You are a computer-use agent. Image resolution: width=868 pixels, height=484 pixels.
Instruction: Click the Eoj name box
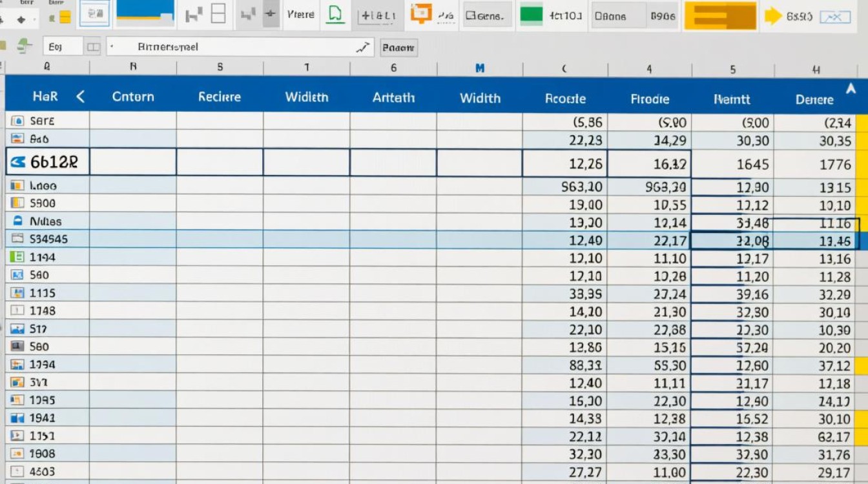pos(63,47)
